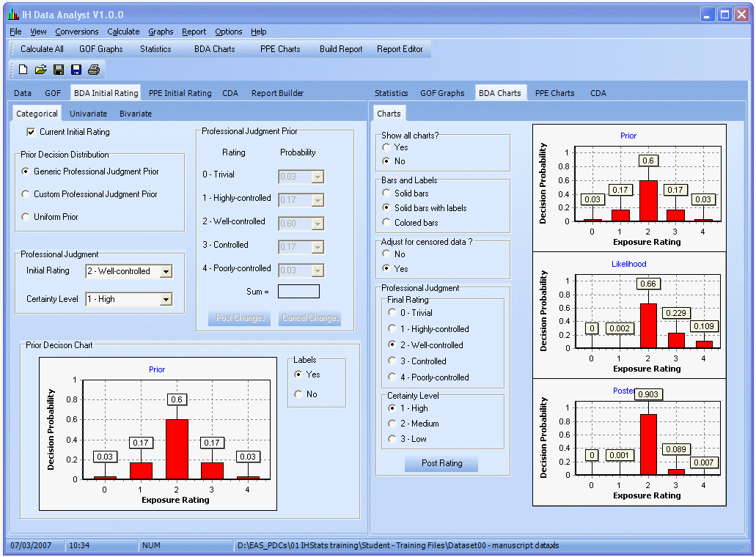Click the Post Rating button
The image size is (756, 557).
coord(441,463)
